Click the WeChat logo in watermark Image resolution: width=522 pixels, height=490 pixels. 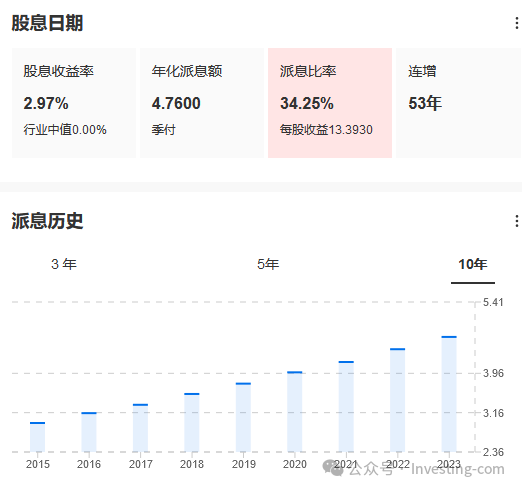click(333, 468)
